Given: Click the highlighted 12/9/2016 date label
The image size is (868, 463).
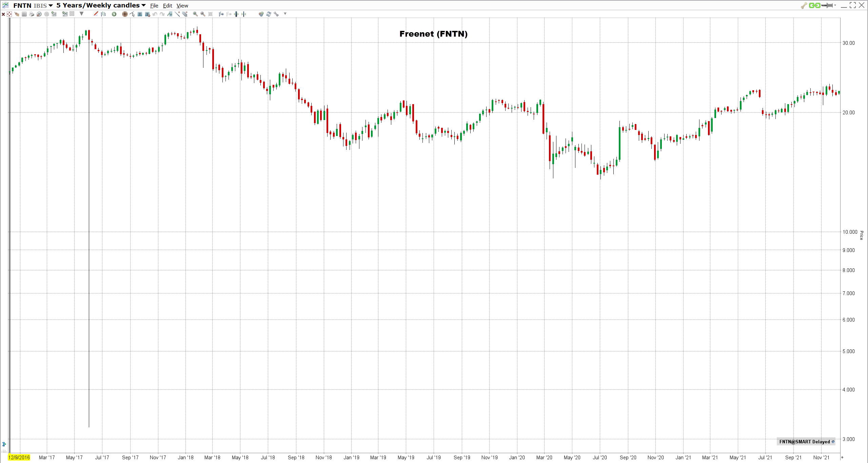Looking at the screenshot, I should tap(19, 457).
